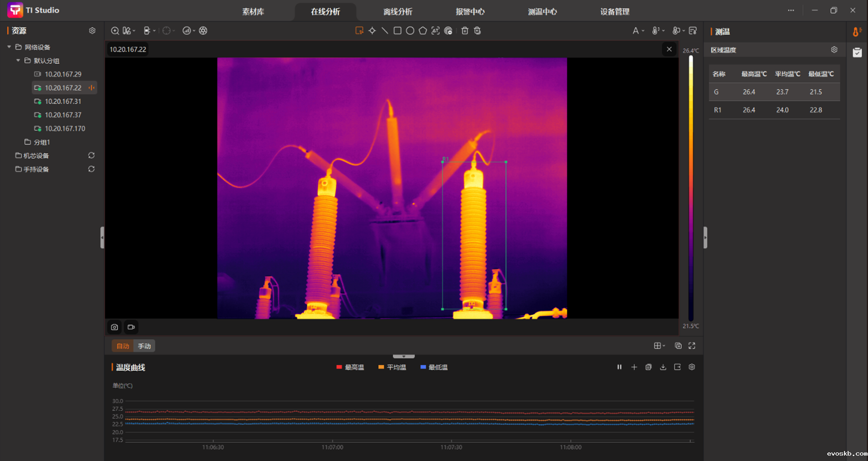Click the snapshot camera icon
Screen dimensions: 868x461
[114, 327]
